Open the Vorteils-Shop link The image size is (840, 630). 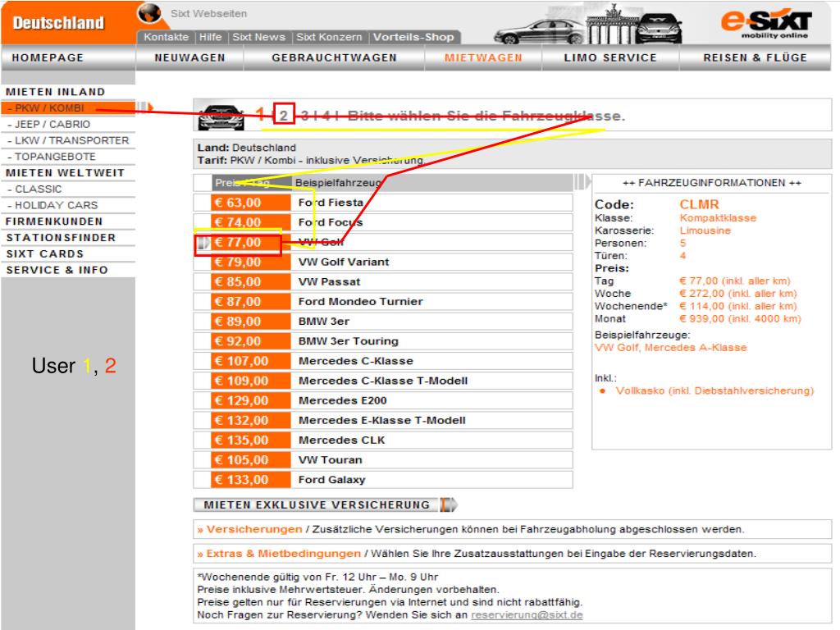pyautogui.click(x=413, y=37)
